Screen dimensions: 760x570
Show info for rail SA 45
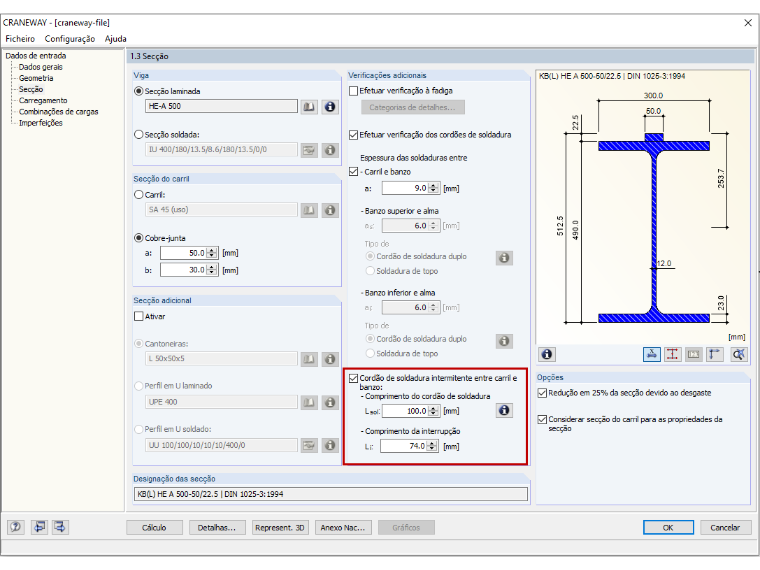(330, 210)
